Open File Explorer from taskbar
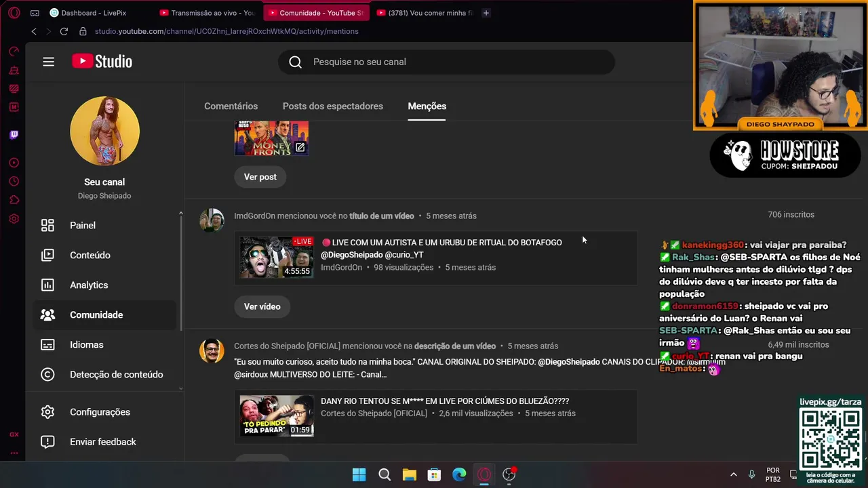 tap(410, 474)
